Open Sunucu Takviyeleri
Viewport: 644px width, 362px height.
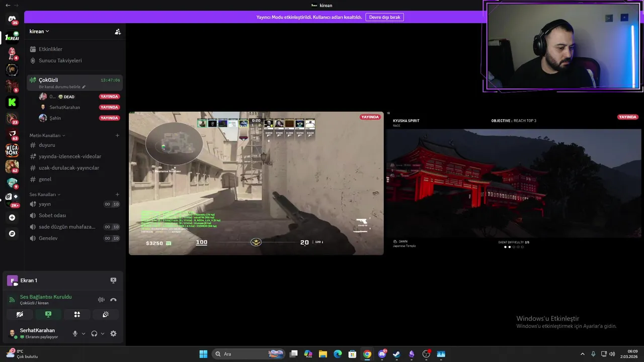click(74, 60)
